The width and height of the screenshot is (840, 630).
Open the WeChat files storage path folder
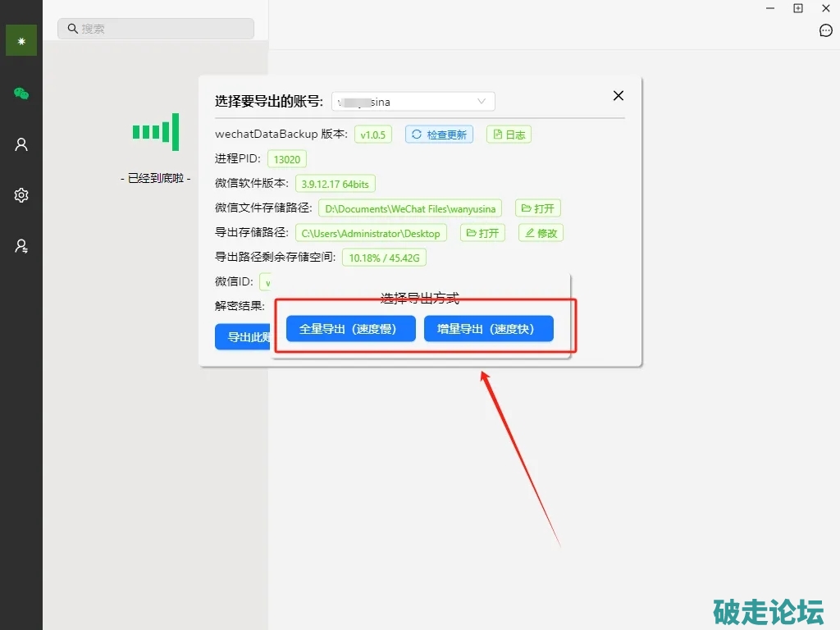pos(538,208)
